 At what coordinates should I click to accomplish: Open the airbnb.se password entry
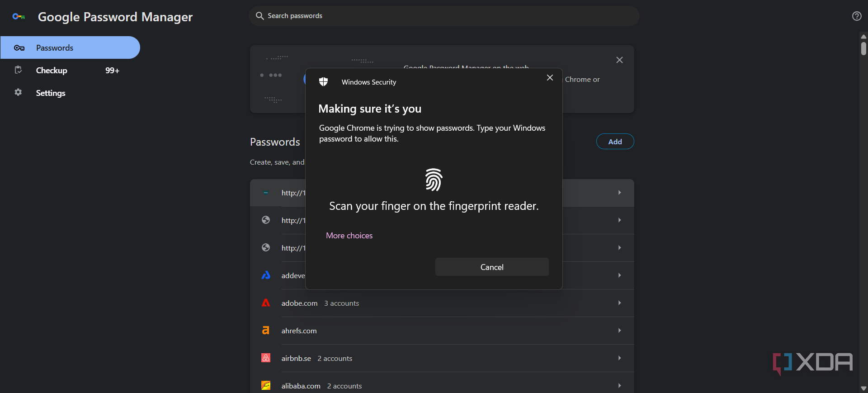pyautogui.click(x=442, y=358)
